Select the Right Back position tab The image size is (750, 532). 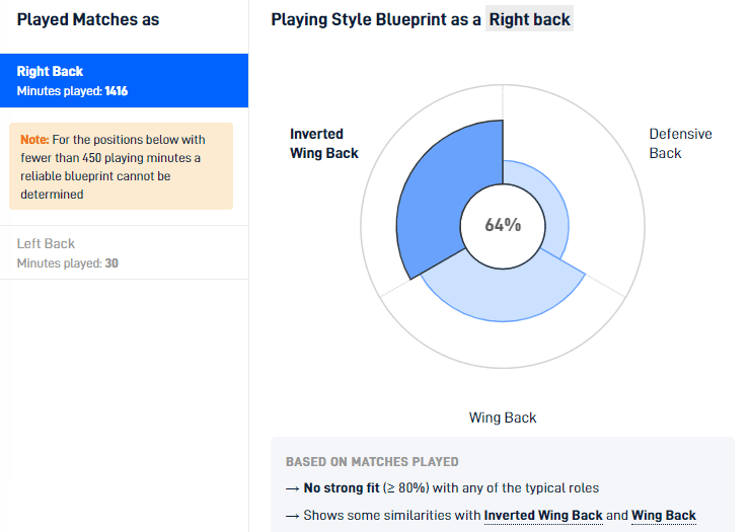124,80
